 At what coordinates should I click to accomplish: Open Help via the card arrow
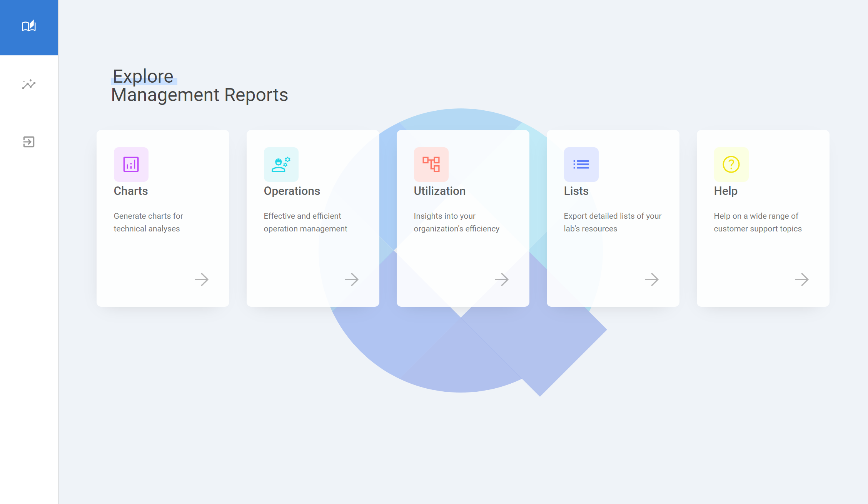click(801, 279)
